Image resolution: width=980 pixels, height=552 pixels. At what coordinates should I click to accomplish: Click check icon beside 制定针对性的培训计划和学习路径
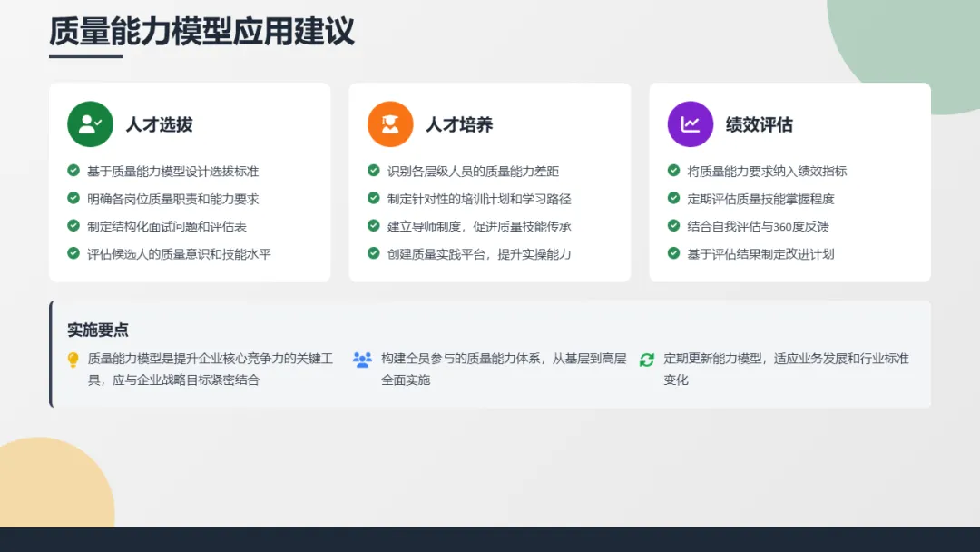click(x=373, y=198)
